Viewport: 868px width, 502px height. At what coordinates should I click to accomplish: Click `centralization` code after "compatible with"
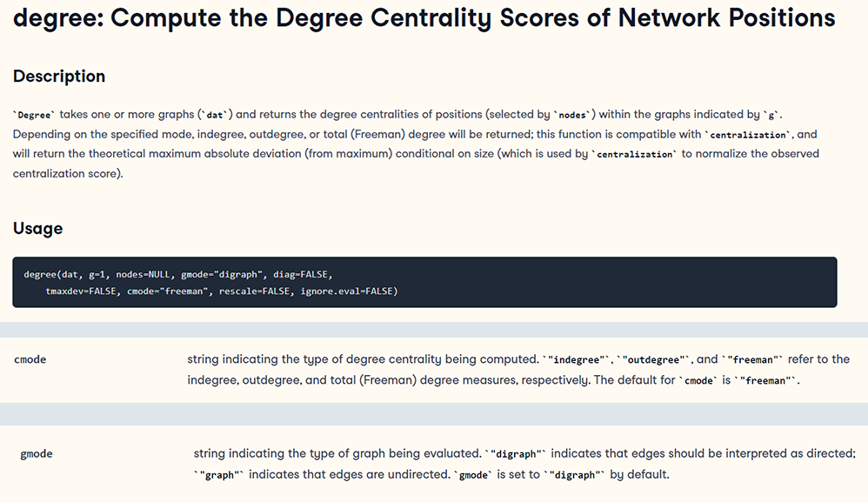pos(748,135)
